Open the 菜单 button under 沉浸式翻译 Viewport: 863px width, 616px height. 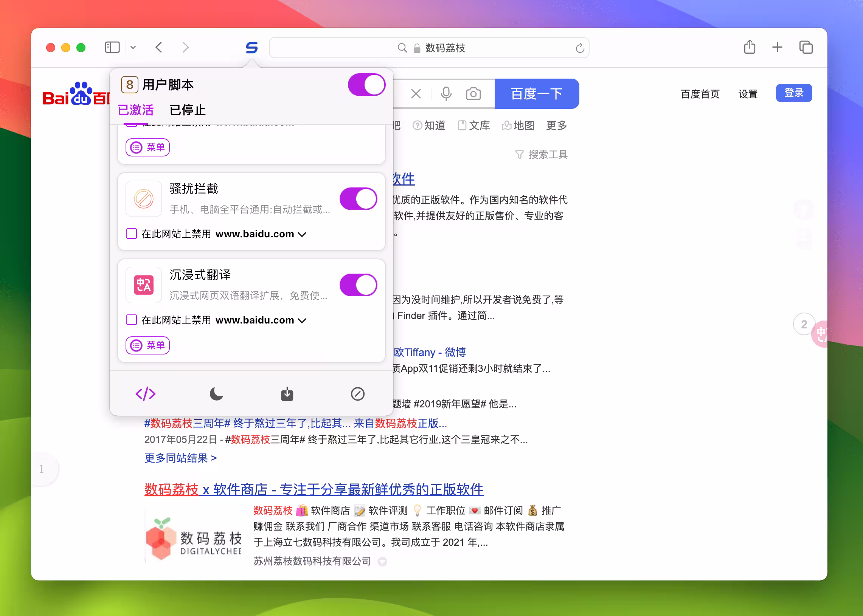point(147,345)
